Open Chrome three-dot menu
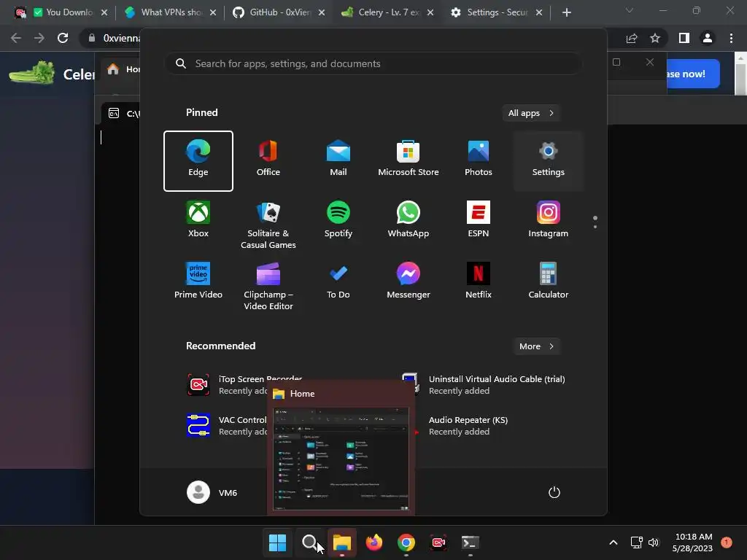This screenshot has width=747, height=560. [x=731, y=38]
